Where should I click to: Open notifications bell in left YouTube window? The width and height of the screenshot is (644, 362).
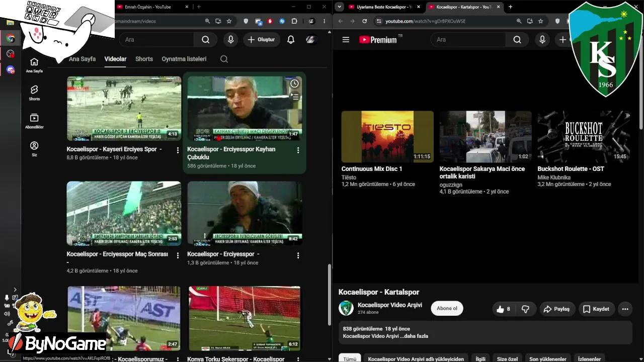coord(291,40)
